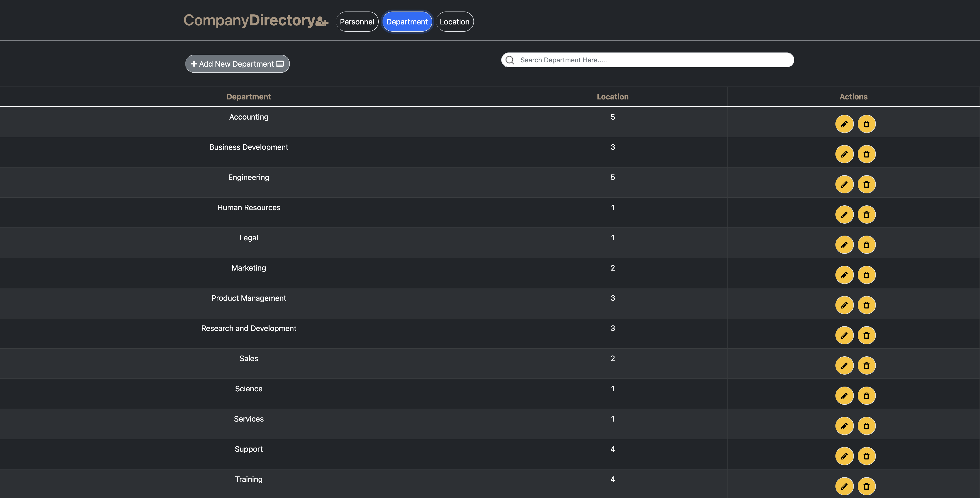The image size is (980, 498).
Task: Focus the Search Department Here field
Action: click(651, 60)
